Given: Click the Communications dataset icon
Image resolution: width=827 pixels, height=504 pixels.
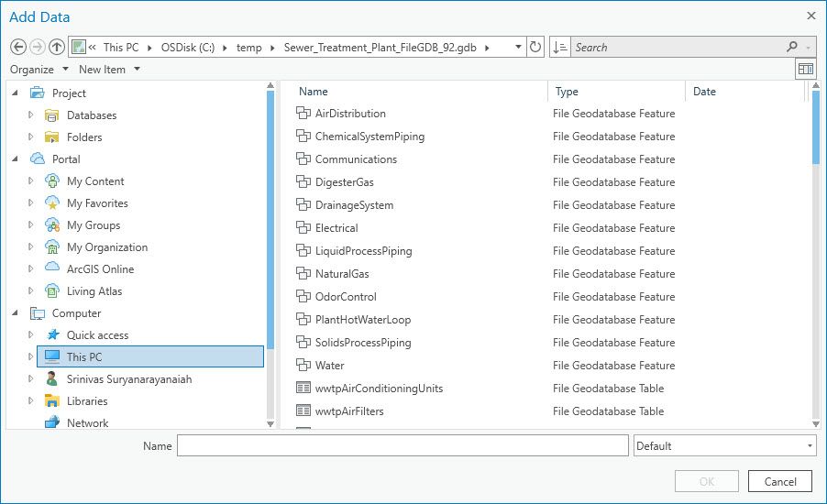Looking at the screenshot, I should pyautogui.click(x=303, y=159).
